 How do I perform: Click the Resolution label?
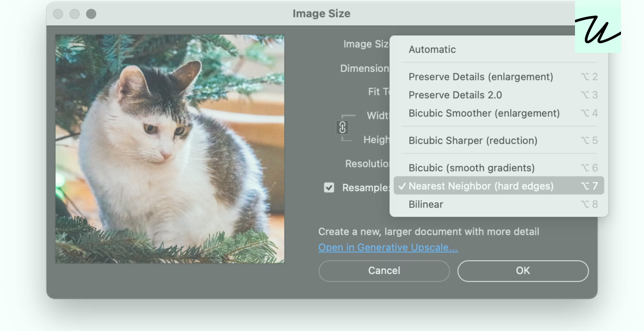pyautogui.click(x=368, y=164)
